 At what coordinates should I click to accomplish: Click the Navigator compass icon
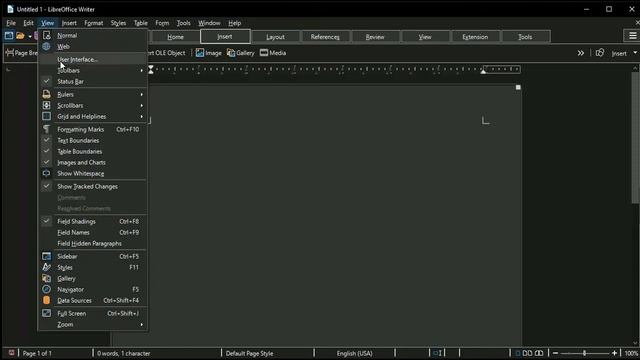pyautogui.click(x=47, y=289)
